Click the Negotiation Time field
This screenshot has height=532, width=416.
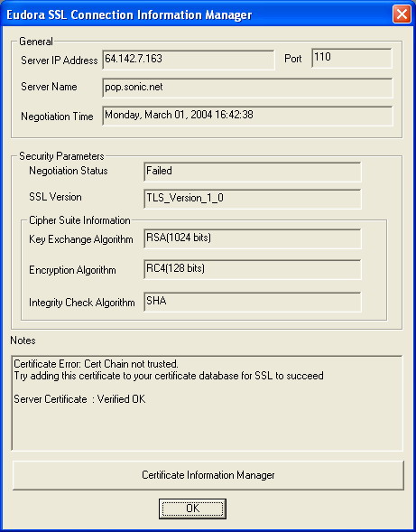click(x=247, y=116)
